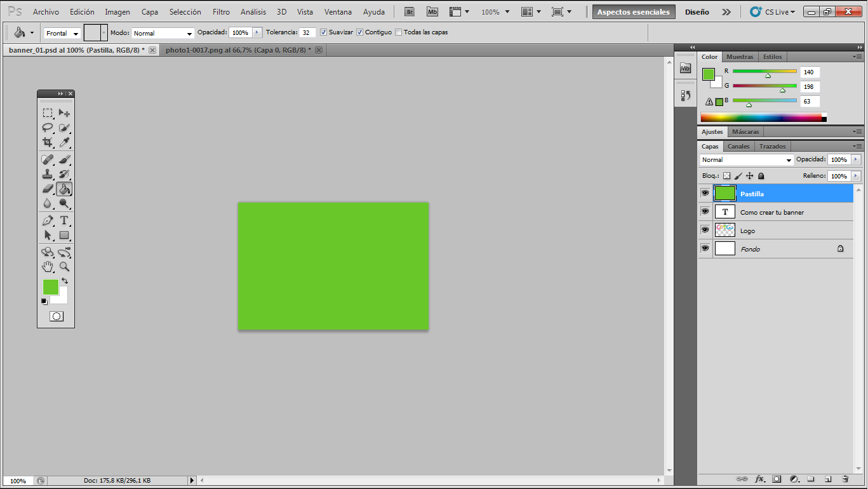Select the Rectangle shape tool
The height and width of the screenshot is (489, 868).
click(x=64, y=235)
